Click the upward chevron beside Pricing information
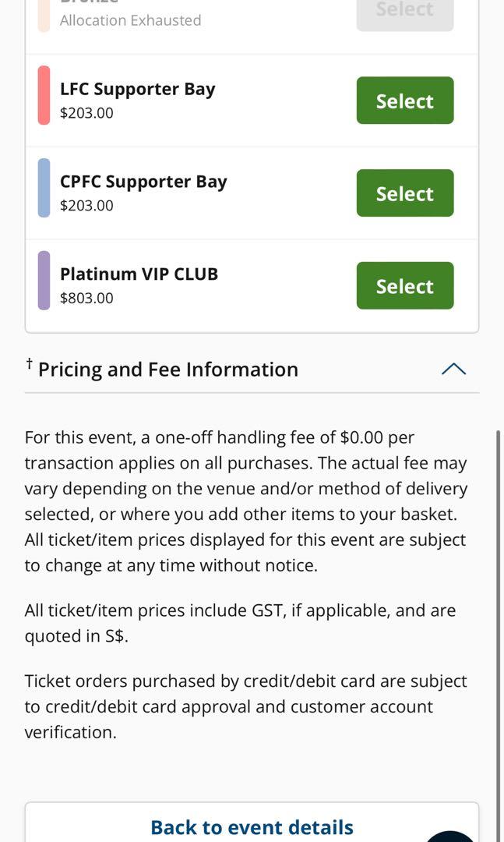 click(x=455, y=369)
